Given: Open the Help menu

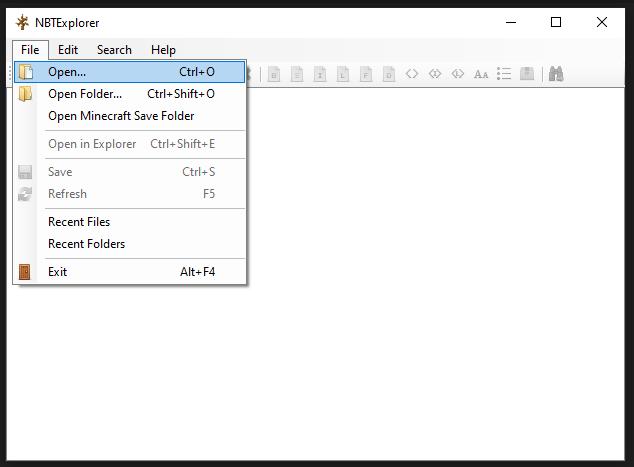Looking at the screenshot, I should [163, 49].
